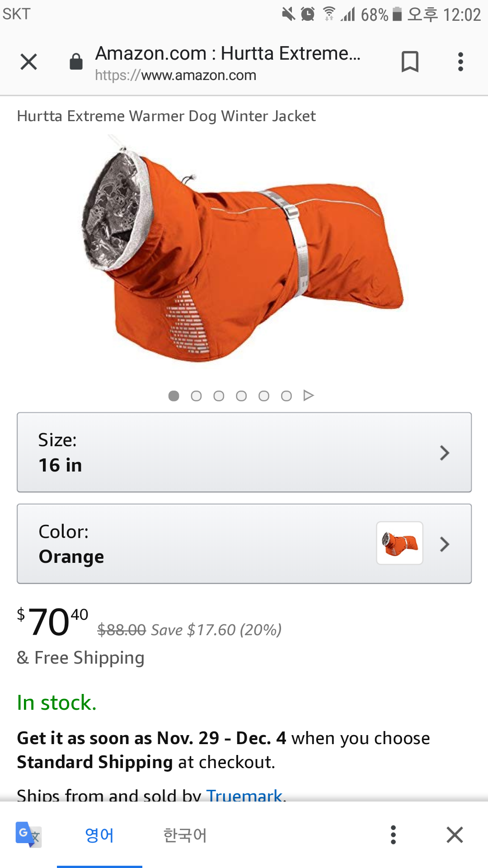Viewport: 488px width, 868px height.
Task: Select the second image dot
Action: pos(196,396)
